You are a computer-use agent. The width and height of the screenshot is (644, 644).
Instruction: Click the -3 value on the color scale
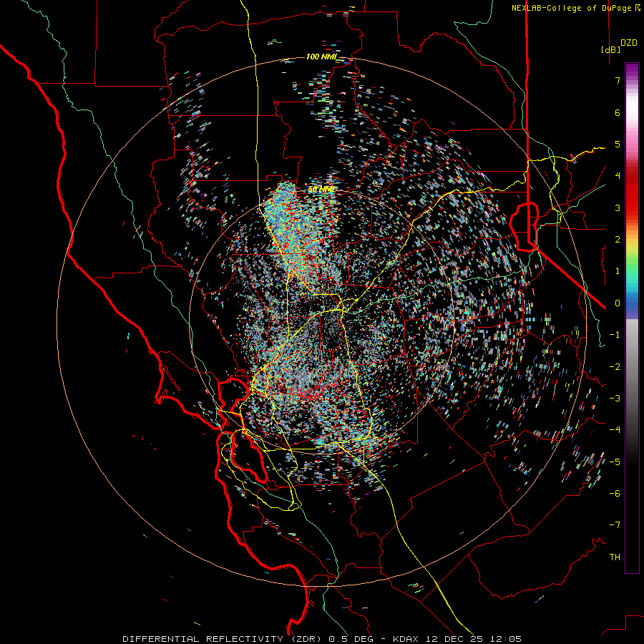click(615, 398)
